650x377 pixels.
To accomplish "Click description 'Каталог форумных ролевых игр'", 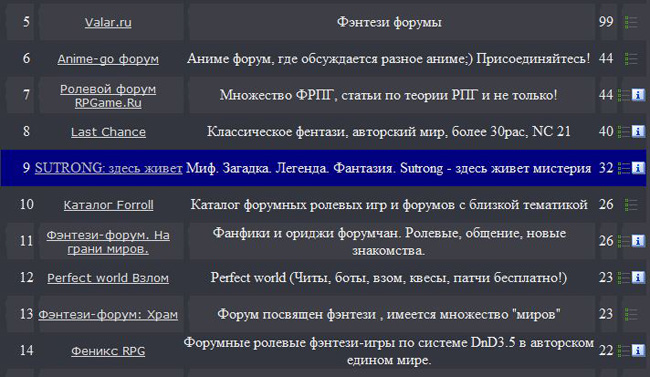I will click(389, 204).
